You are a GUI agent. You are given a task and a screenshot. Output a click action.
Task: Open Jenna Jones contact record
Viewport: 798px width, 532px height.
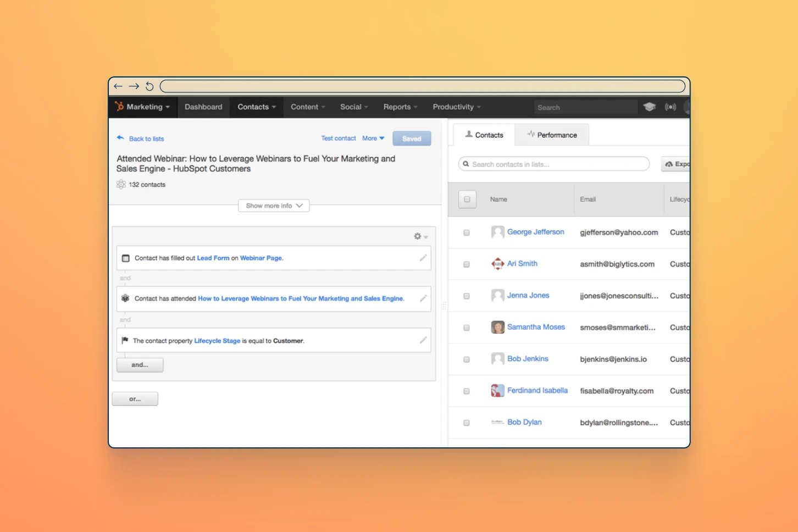[x=528, y=296]
